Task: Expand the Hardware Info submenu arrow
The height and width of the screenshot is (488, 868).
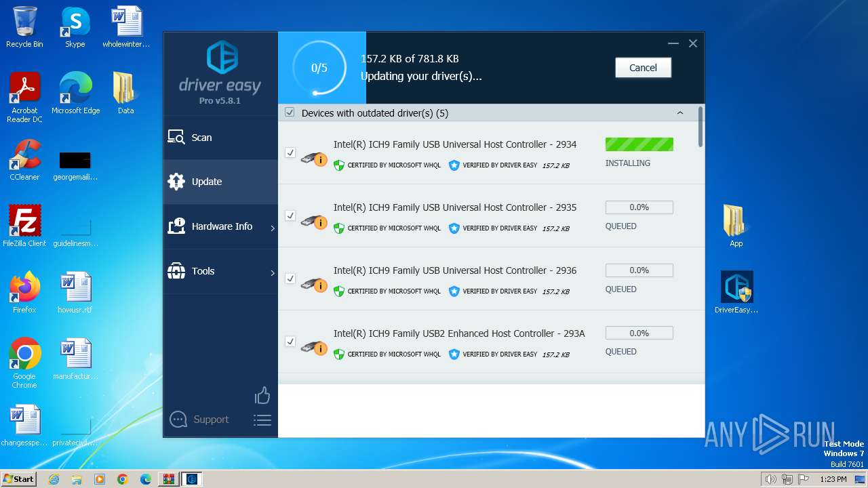Action: coord(273,228)
